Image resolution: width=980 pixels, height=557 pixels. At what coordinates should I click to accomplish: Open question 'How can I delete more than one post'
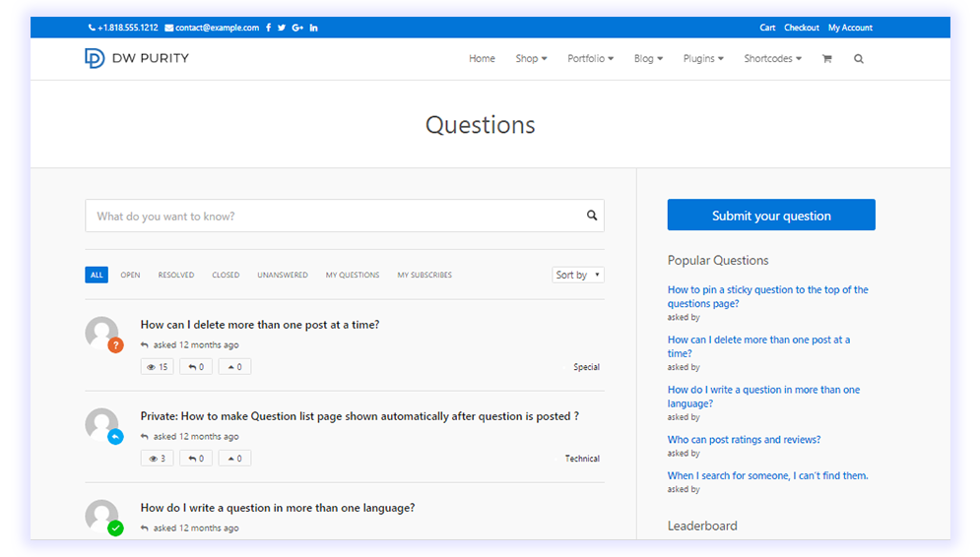point(260,325)
